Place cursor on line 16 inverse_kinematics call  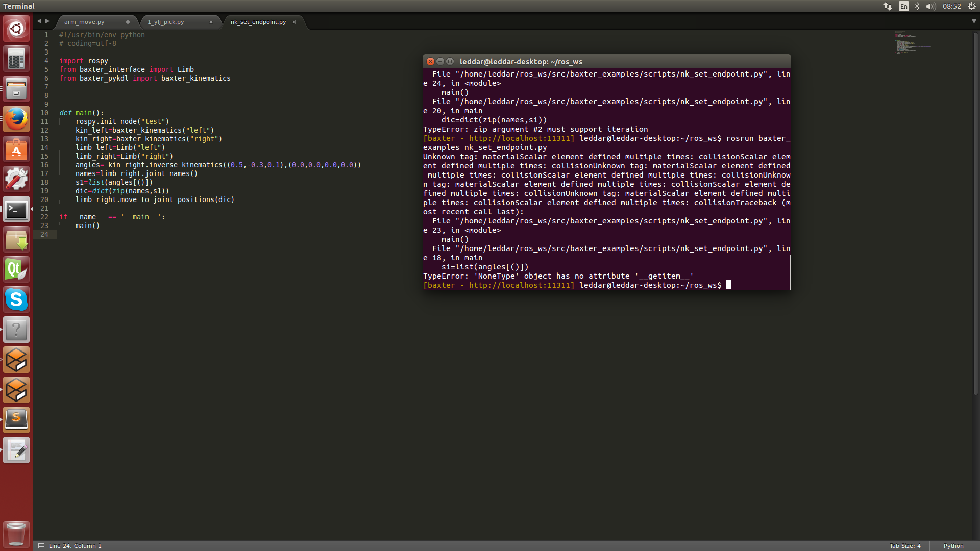point(218,165)
